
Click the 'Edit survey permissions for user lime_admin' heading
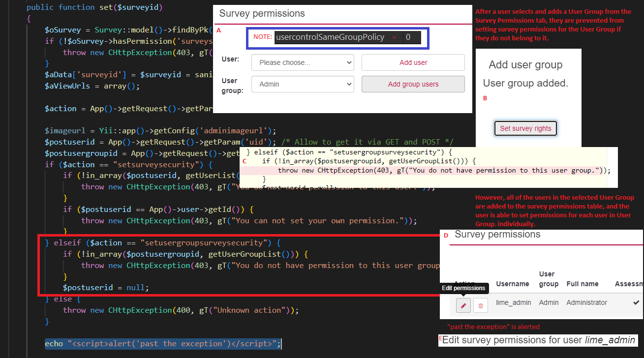click(x=539, y=340)
